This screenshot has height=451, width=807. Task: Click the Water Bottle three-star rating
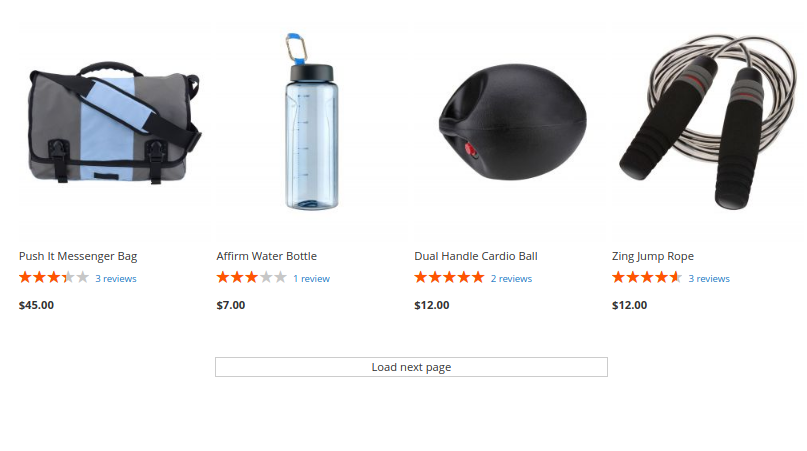point(252,278)
